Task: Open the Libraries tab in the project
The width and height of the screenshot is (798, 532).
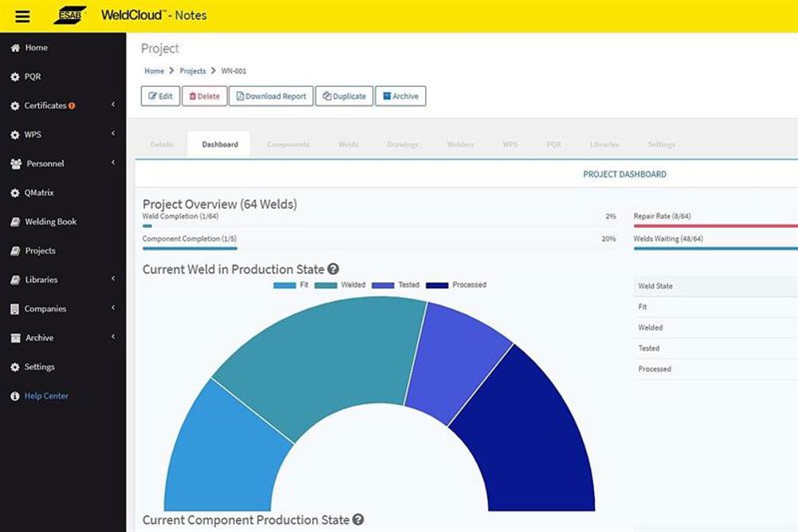Action: [604, 145]
